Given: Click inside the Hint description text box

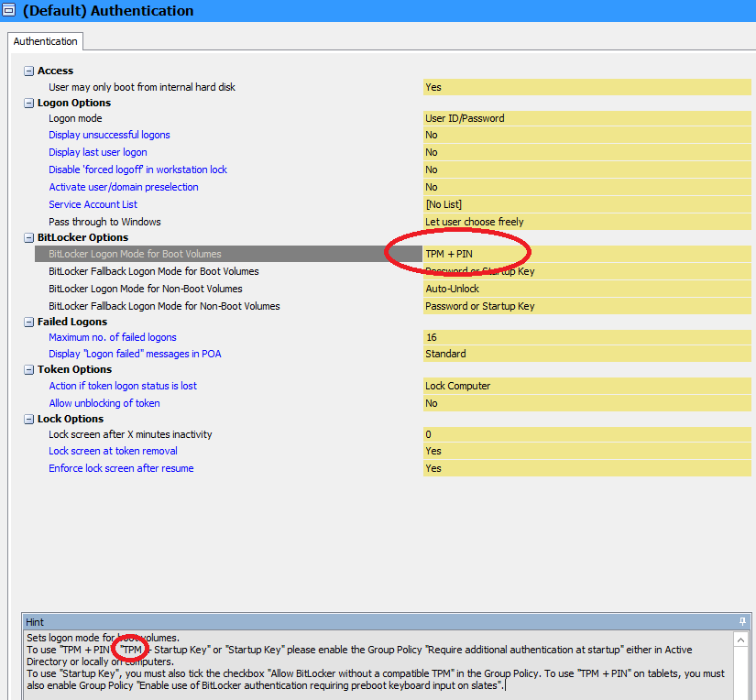Looking at the screenshot, I should click(x=378, y=664).
